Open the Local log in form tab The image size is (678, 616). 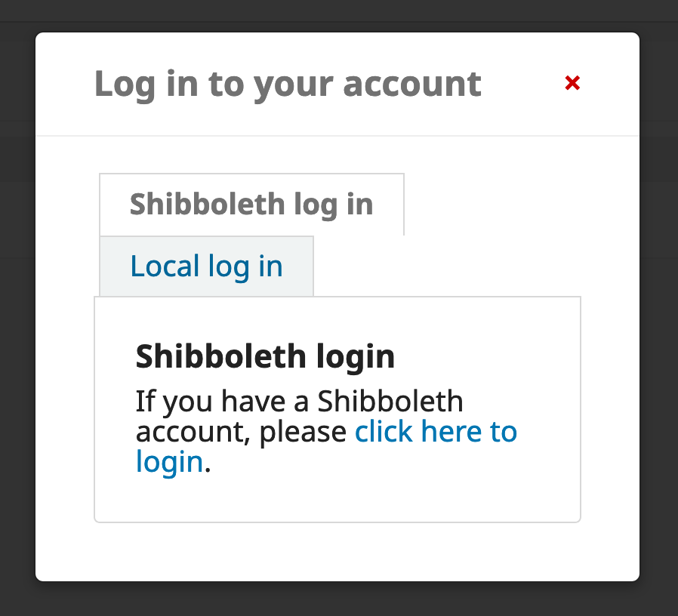[206, 266]
